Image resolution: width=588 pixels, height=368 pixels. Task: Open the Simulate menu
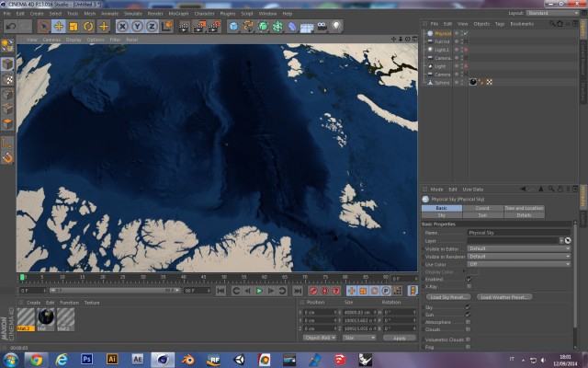click(x=133, y=14)
